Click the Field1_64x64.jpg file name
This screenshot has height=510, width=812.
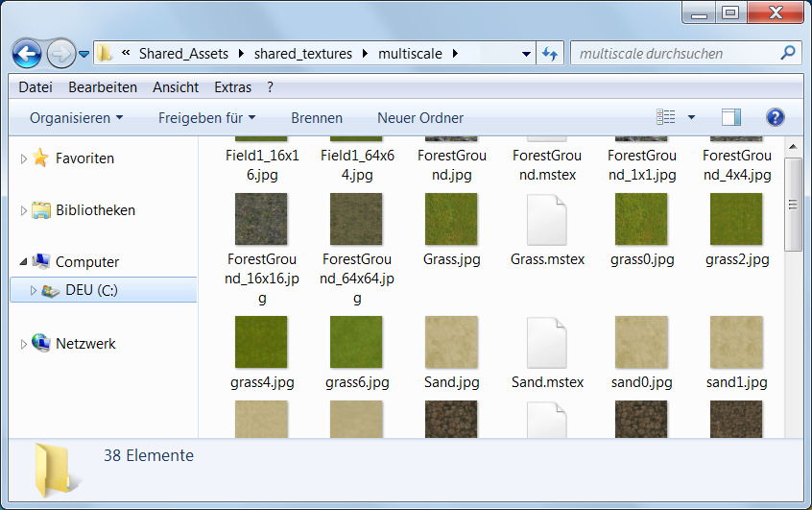(357, 165)
